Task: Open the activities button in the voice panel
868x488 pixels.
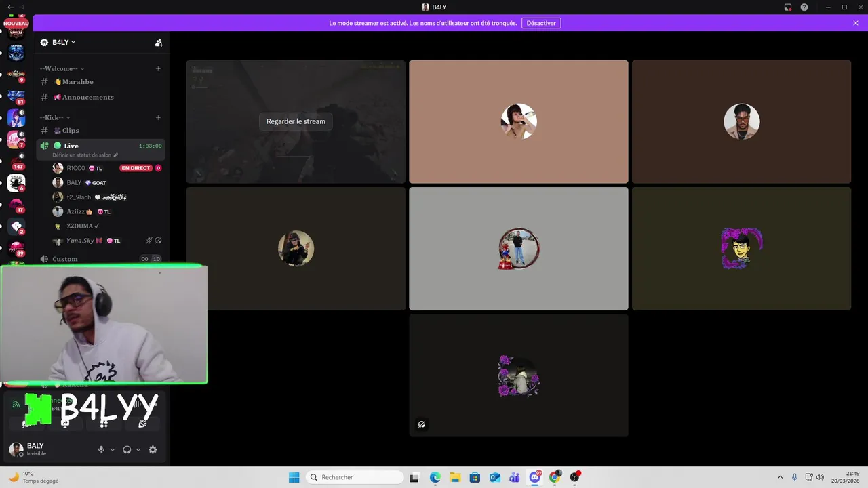Action: 104,424
